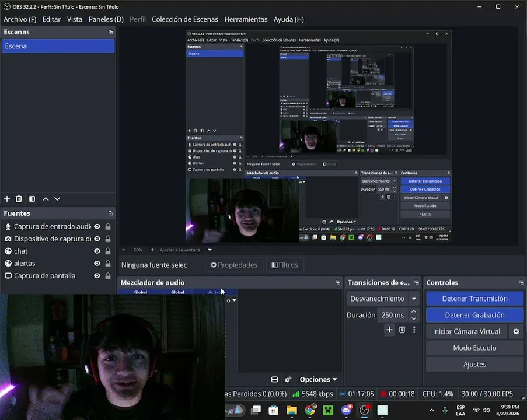Open File Explorer from the taskbar

click(292, 410)
